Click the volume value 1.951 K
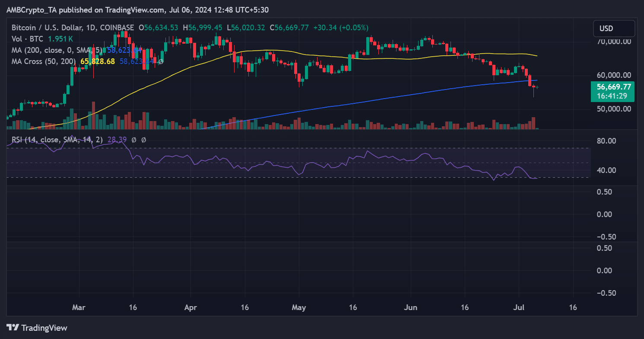644x339 pixels. pyautogui.click(x=61, y=39)
